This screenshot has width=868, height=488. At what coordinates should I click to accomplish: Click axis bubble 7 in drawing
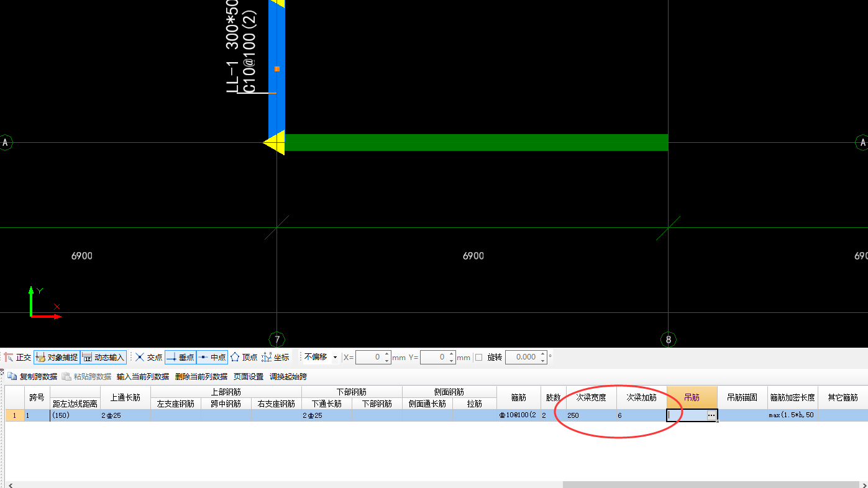coord(277,340)
